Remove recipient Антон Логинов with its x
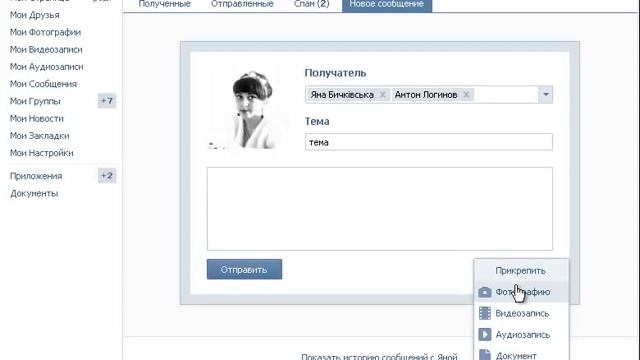 (466, 95)
